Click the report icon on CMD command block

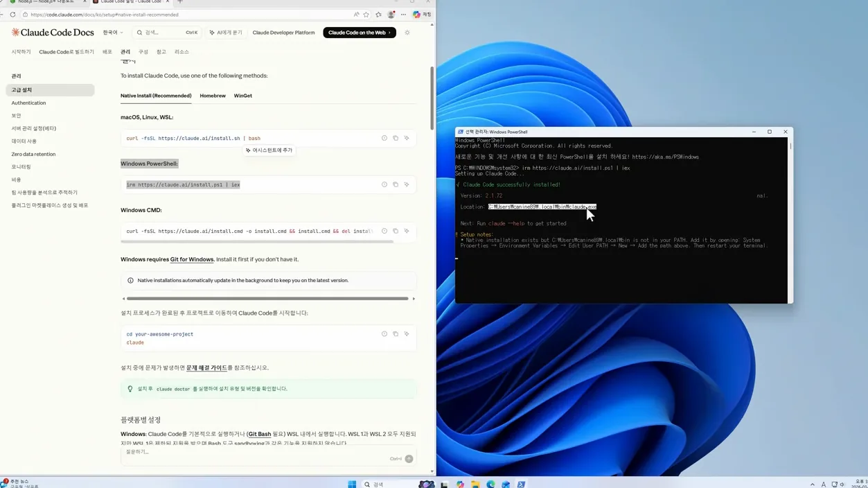[384, 231]
